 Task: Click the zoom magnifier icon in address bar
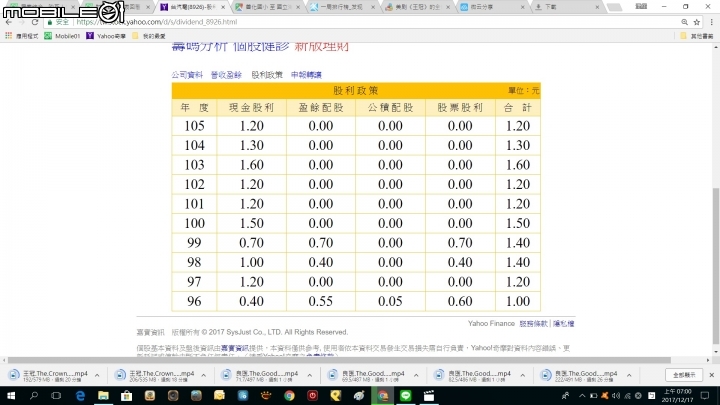click(x=684, y=22)
